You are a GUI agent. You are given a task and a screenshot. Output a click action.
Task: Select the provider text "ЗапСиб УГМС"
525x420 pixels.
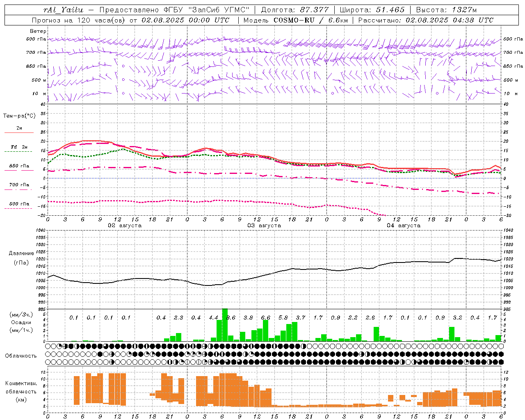point(220,10)
